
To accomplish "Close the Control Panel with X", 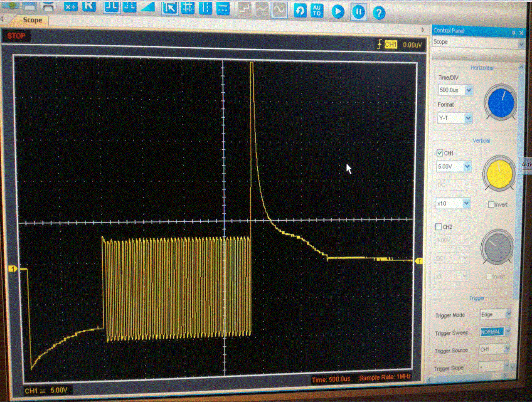I will click(x=521, y=33).
